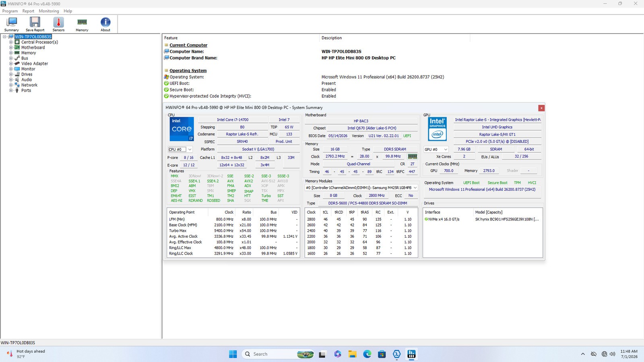644x362 pixels.
Task: Close the System Summary window
Action: coord(541,108)
